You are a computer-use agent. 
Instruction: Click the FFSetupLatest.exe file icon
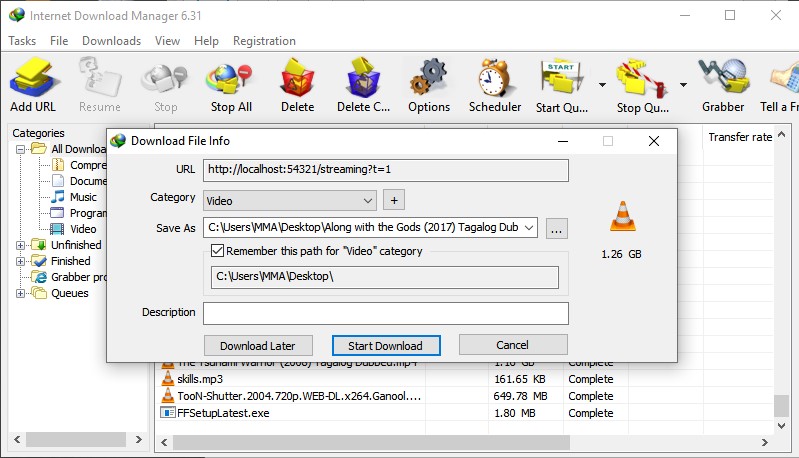[x=168, y=413]
